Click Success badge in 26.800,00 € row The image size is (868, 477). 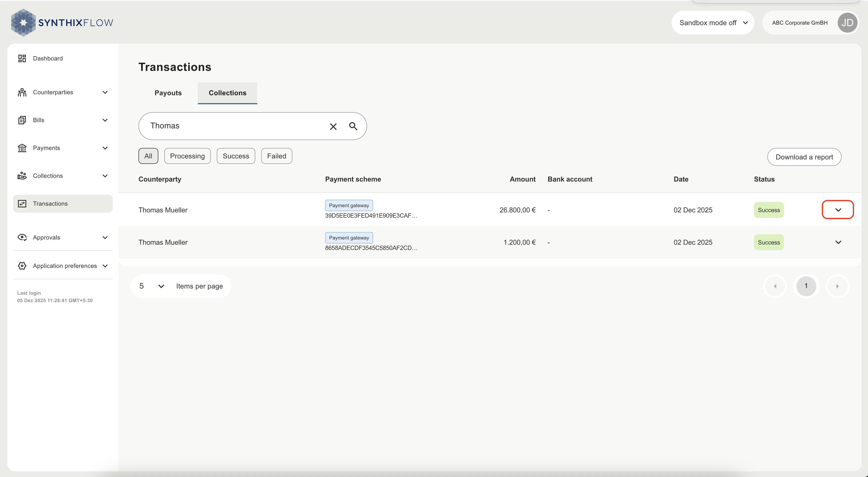coord(769,210)
